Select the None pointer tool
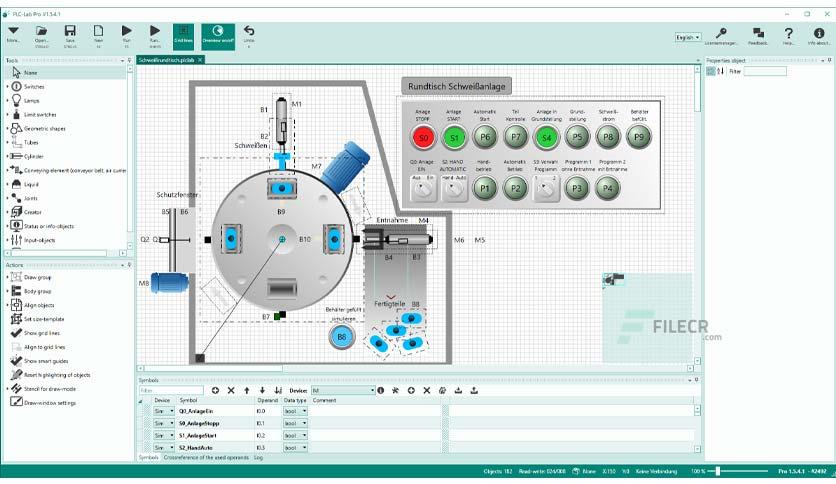Screen dimensions: 836x484 [66, 72]
